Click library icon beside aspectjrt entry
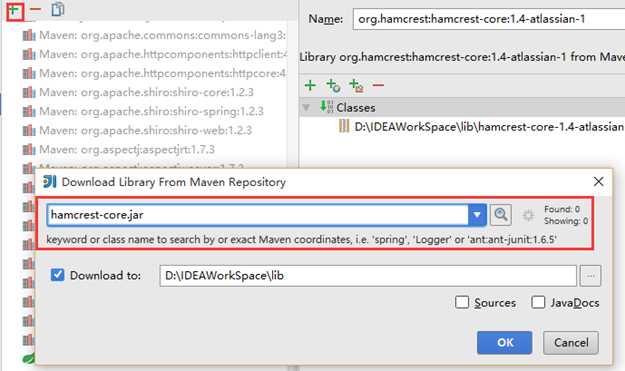This screenshot has width=625, height=371. click(x=29, y=149)
